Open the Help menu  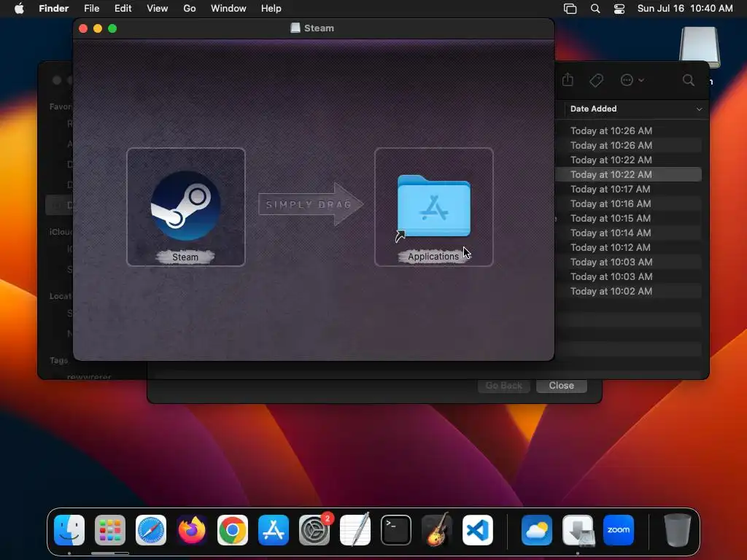pos(271,9)
